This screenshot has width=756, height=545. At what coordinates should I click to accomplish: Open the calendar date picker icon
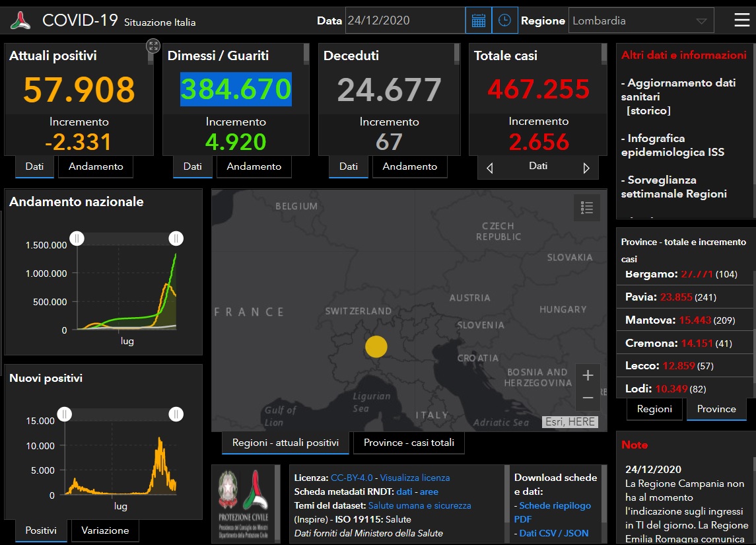479,20
